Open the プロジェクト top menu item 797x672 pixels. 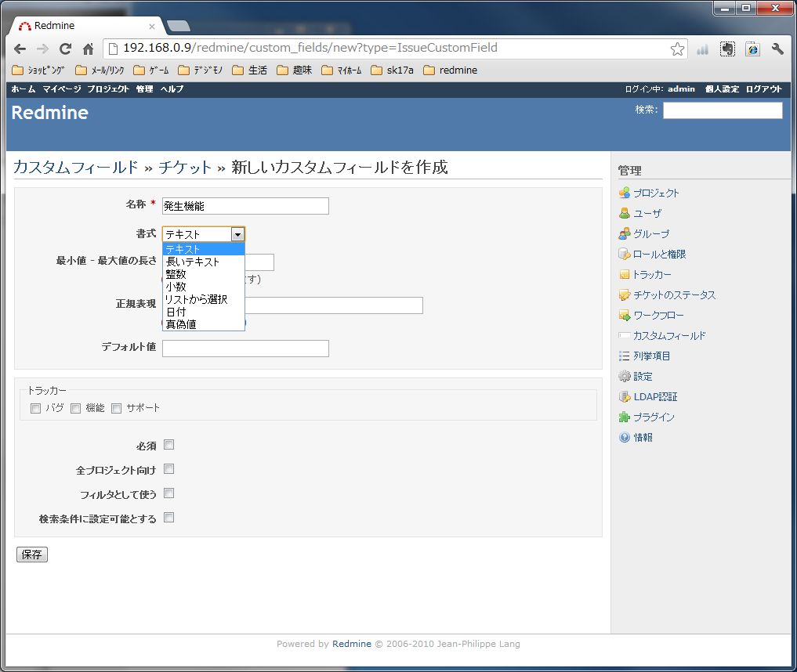click(x=108, y=89)
